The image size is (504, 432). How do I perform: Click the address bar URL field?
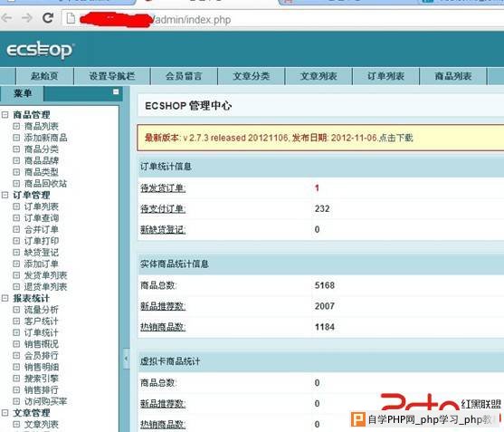click(283, 19)
